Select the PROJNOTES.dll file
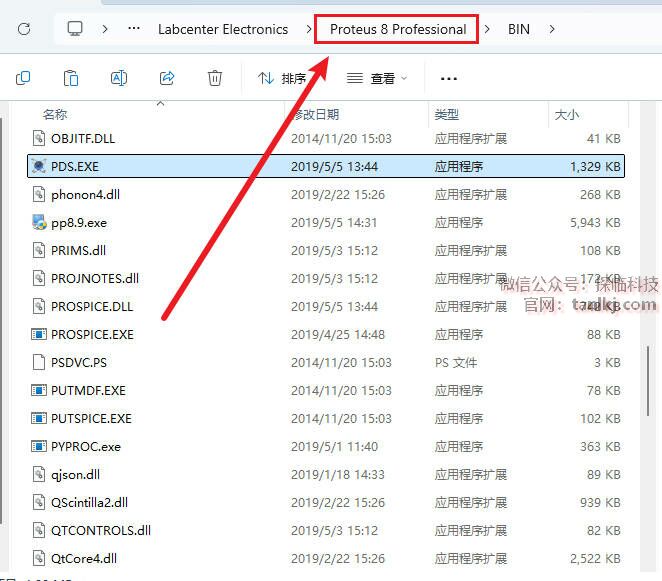 pyautogui.click(x=326, y=278)
